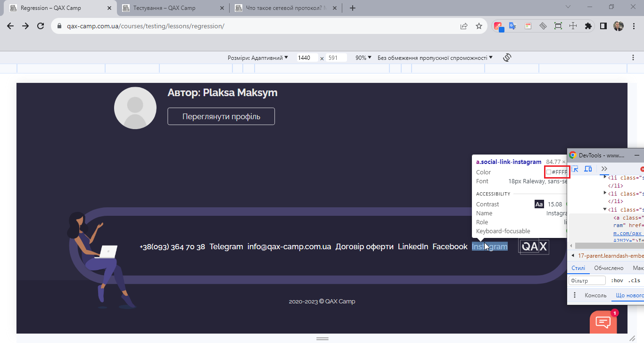644x343 pixels.
Task: Open the ColorZilla eyedropper extension
Action: (499, 26)
